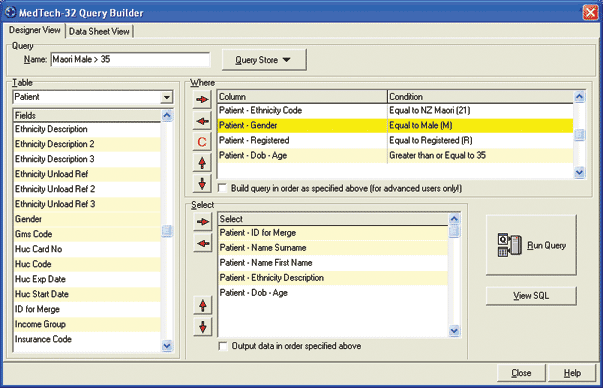Select Patient - ID for Merge Select row
Viewport: 603px width, 388px height.
[x=333, y=233]
